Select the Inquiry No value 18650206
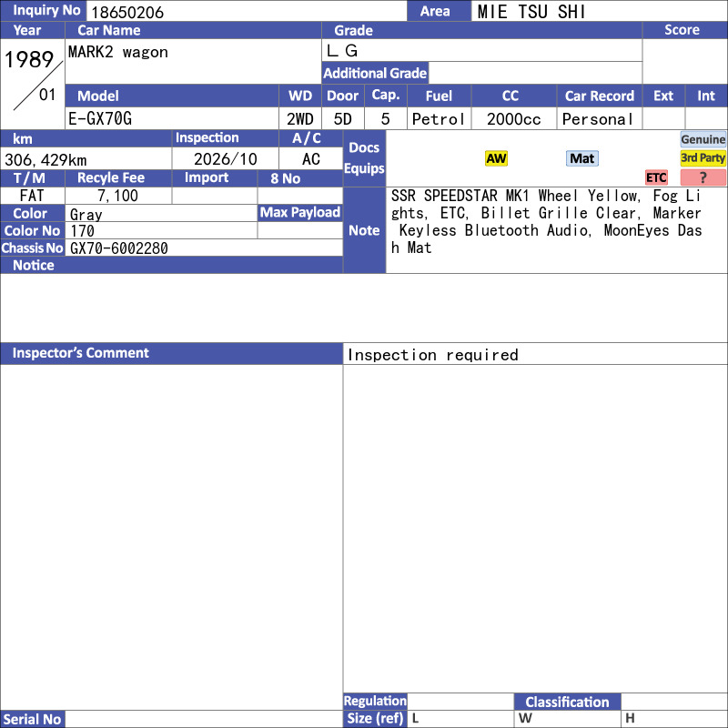728x728 pixels. (x=127, y=12)
